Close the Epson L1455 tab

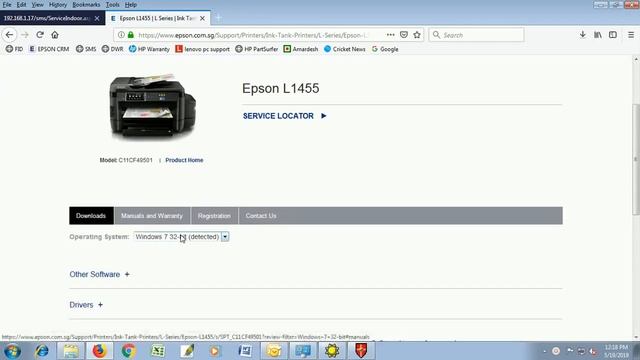(202, 18)
